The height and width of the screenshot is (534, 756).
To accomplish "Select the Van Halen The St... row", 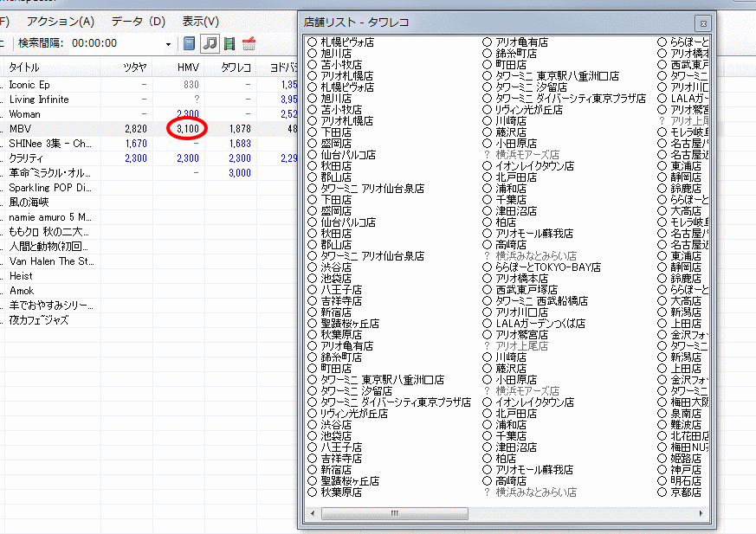I will 52,261.
